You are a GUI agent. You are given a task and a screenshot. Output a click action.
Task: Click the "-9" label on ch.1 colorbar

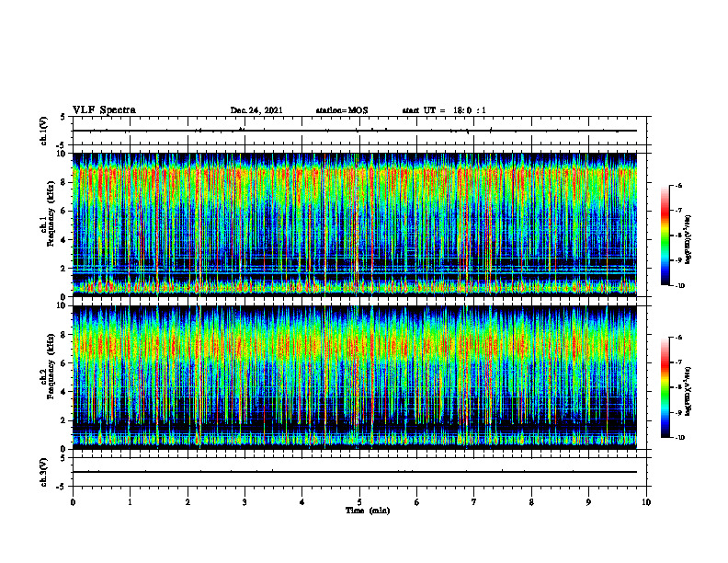point(678,260)
